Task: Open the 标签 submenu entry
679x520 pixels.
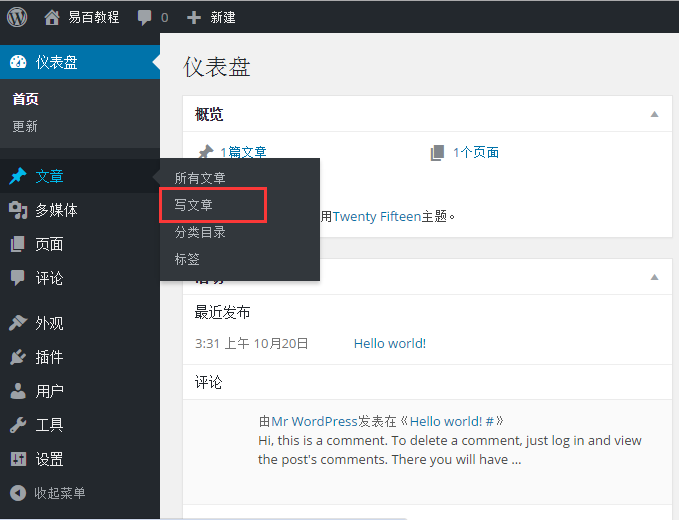Action: pyautogui.click(x=187, y=259)
